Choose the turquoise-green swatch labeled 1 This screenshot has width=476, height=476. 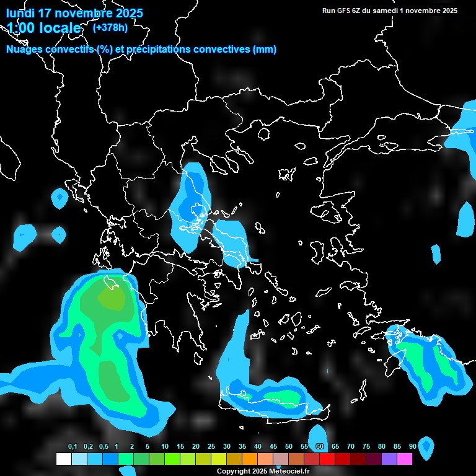125,459
